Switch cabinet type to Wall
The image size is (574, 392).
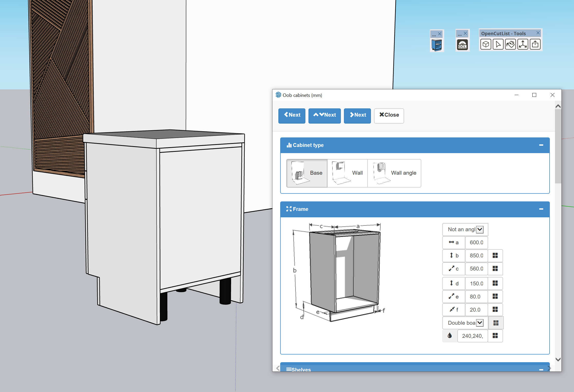pos(347,173)
